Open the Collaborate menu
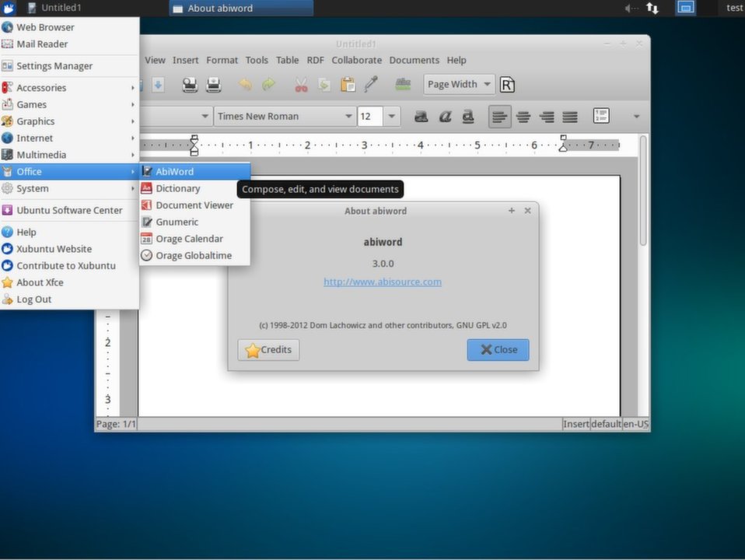The height and width of the screenshot is (560, 745). tap(356, 61)
